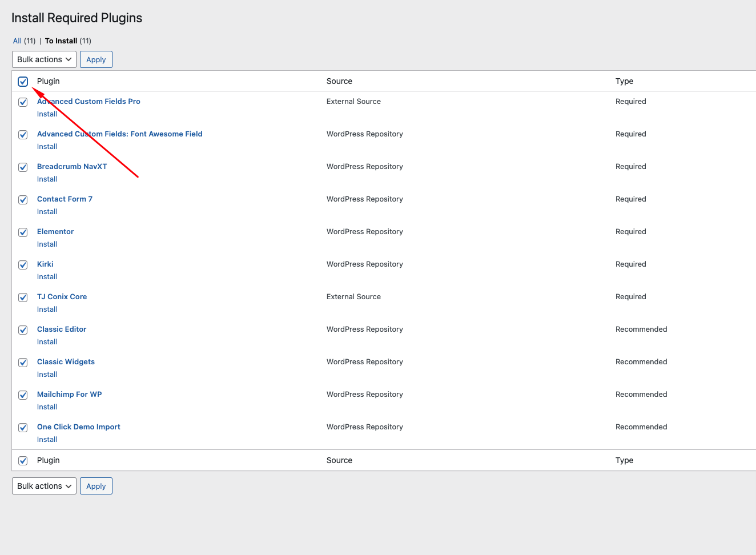Open Classic Editor plugin link
The width and height of the screenshot is (756, 555).
[62, 329]
